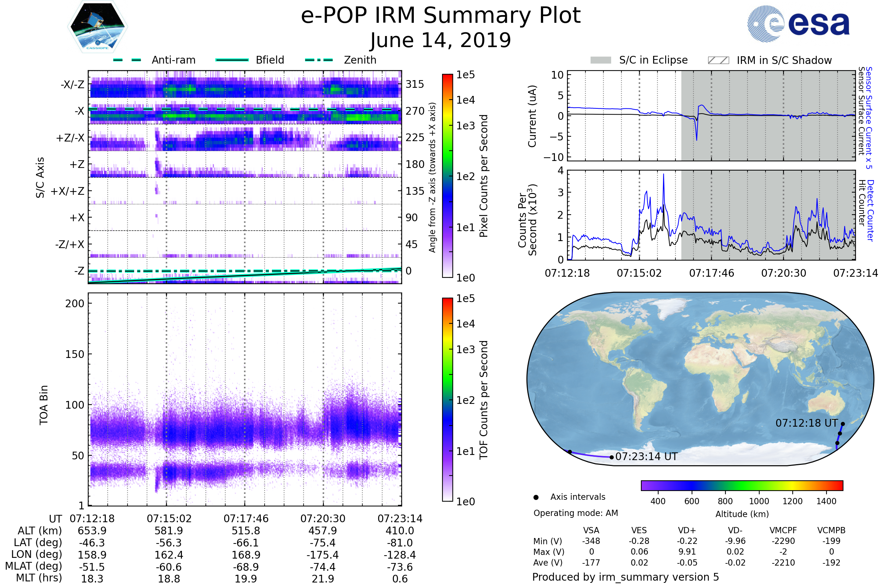
Task: Click the Axis intervals black dot marker
Action: (x=536, y=497)
